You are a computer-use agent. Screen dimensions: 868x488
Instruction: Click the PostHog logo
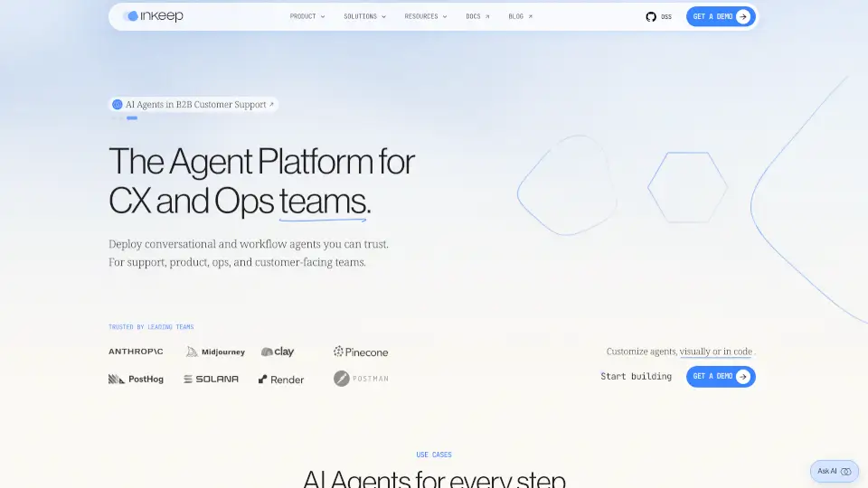click(x=136, y=380)
